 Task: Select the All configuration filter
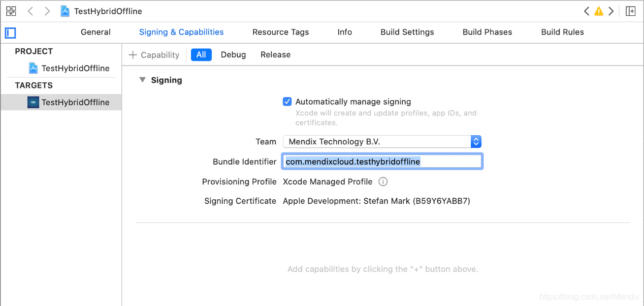[x=201, y=55]
